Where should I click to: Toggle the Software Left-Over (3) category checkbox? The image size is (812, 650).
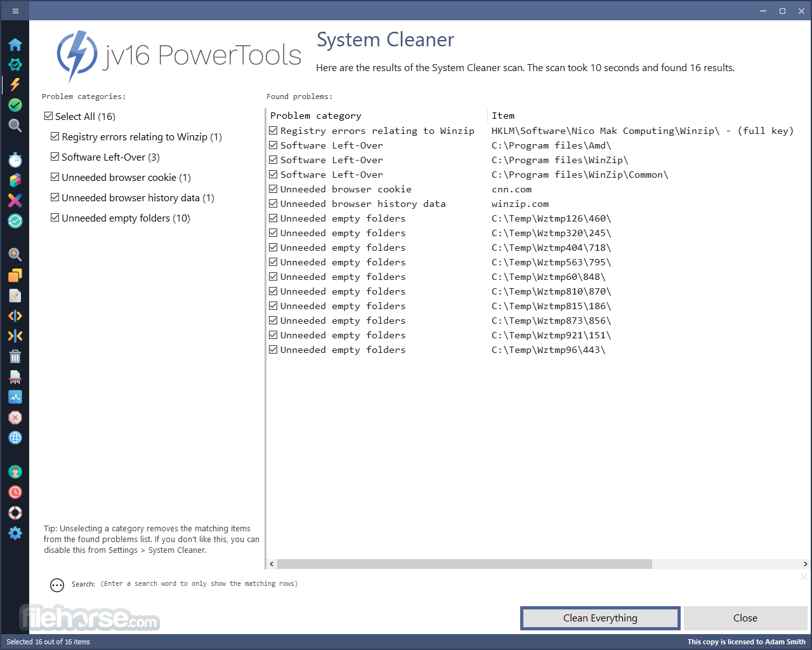pos(55,157)
